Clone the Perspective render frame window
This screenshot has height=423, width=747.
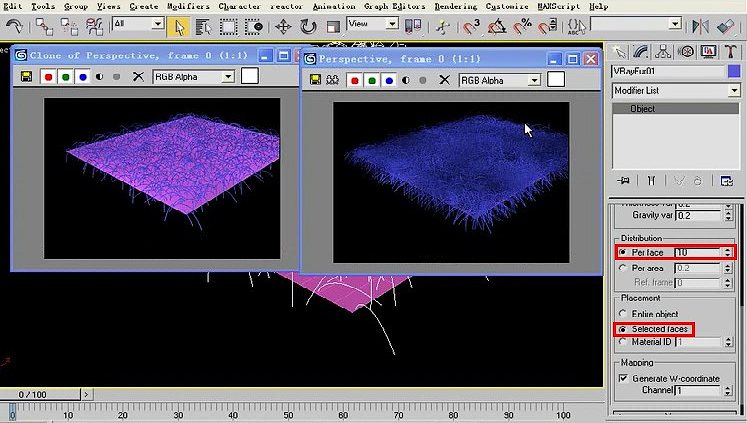point(333,79)
